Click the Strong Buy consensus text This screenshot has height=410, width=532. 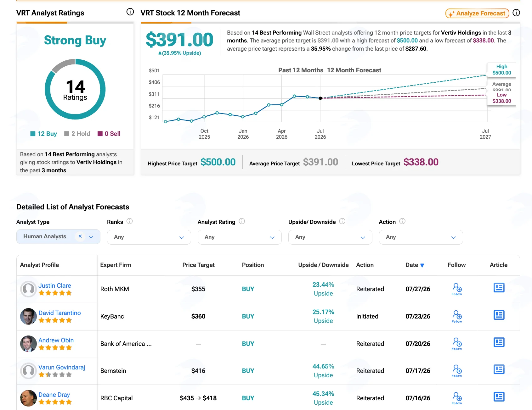click(75, 40)
